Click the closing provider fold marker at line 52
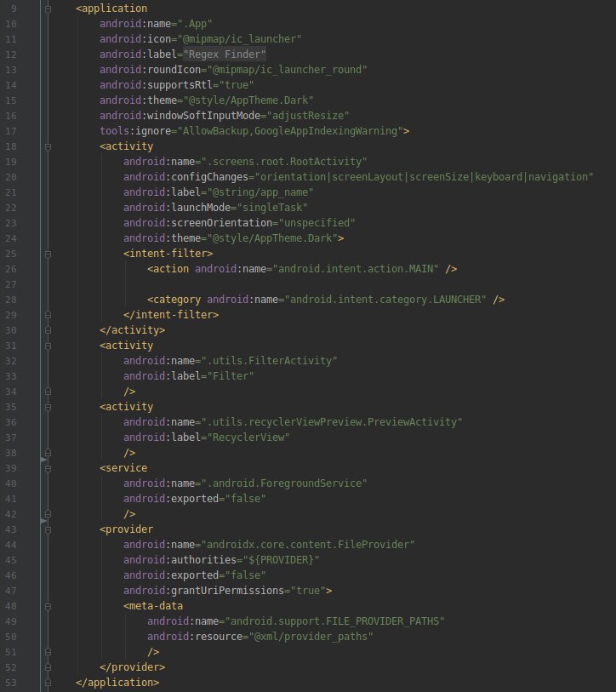616x692 pixels. tap(48, 667)
